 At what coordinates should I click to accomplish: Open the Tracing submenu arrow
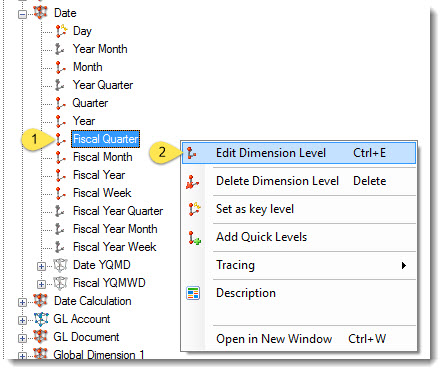pyautogui.click(x=404, y=266)
